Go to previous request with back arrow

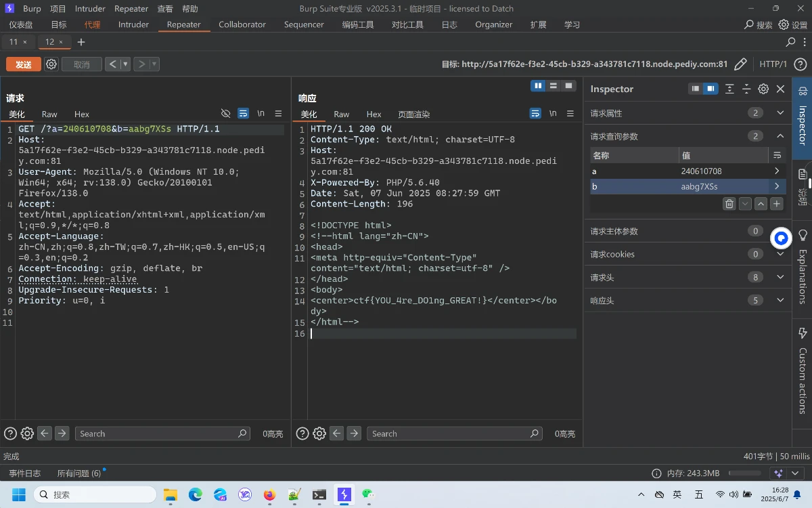113,64
